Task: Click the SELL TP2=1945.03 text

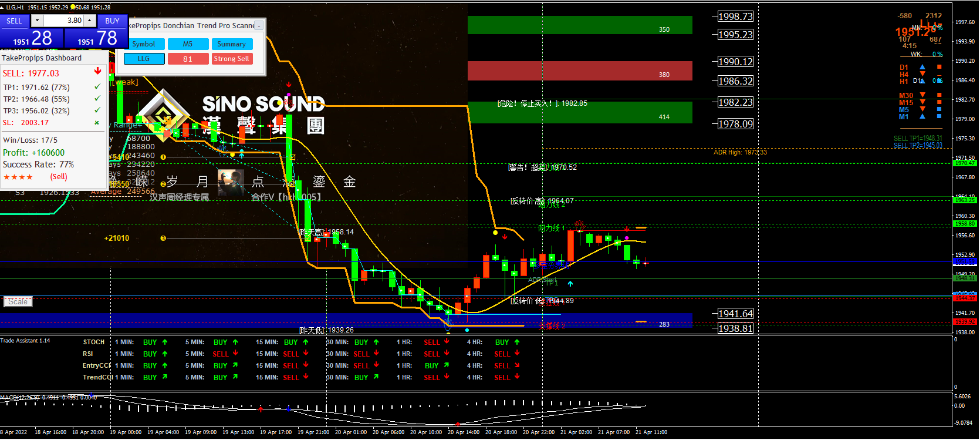Action: 918,145
